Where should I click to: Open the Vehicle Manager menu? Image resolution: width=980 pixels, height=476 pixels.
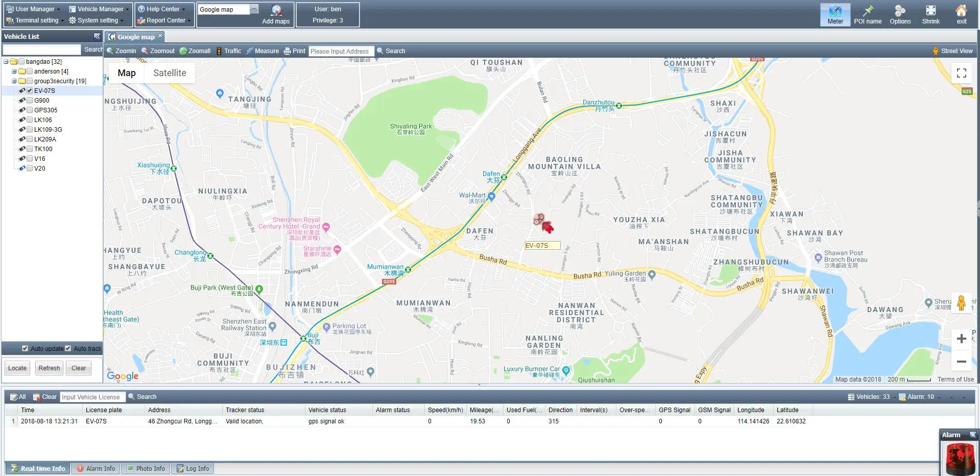pyautogui.click(x=100, y=9)
